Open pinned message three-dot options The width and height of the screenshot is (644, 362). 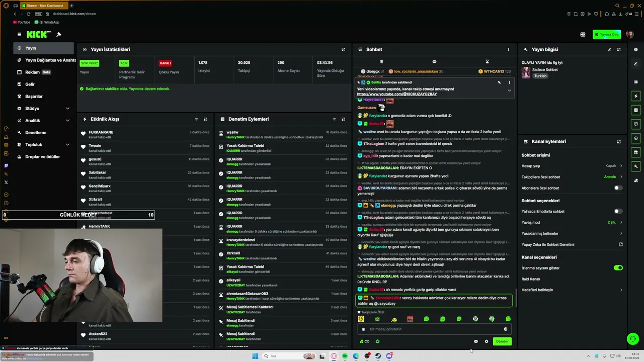coord(509,82)
